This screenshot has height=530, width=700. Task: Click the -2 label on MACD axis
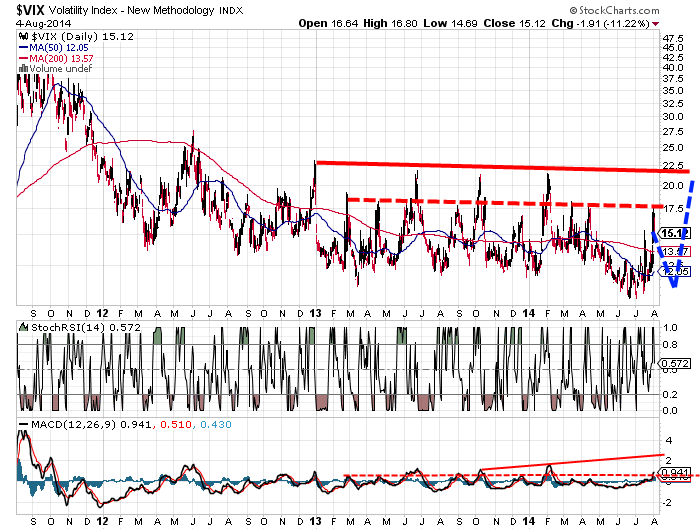pos(667,503)
